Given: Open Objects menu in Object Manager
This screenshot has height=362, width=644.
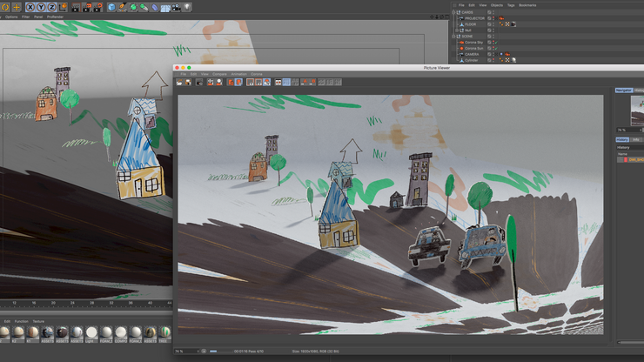Looking at the screenshot, I should pos(497,5).
